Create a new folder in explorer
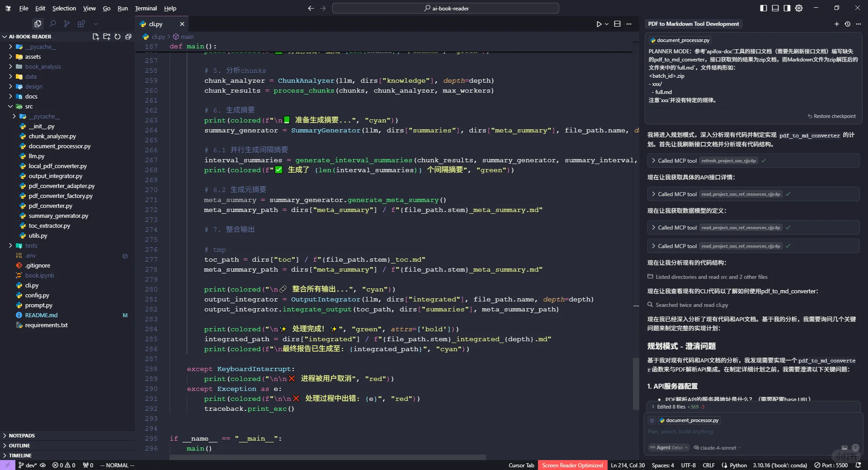Image resolution: width=868 pixels, height=470 pixels. 107,37
